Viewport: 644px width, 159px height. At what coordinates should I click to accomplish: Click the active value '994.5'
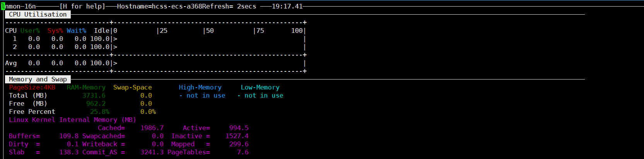(x=239, y=128)
